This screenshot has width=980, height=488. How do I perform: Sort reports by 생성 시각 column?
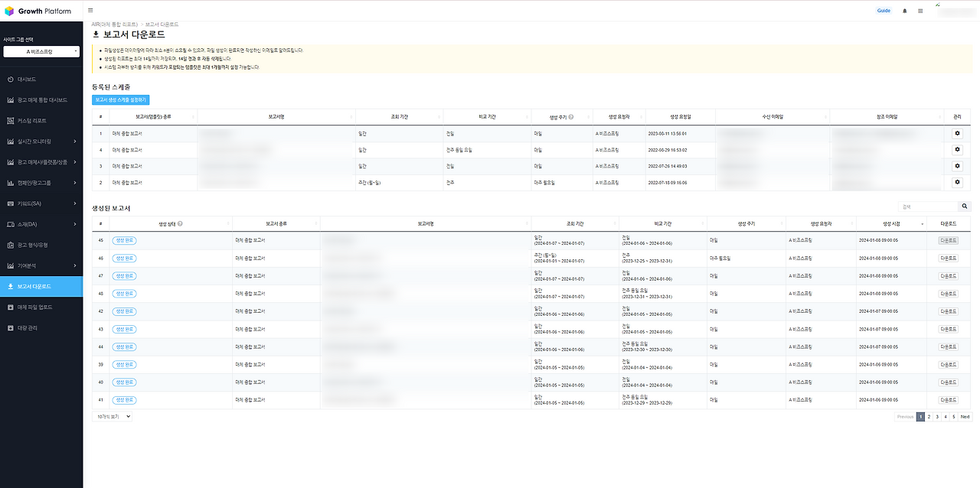[892, 223]
